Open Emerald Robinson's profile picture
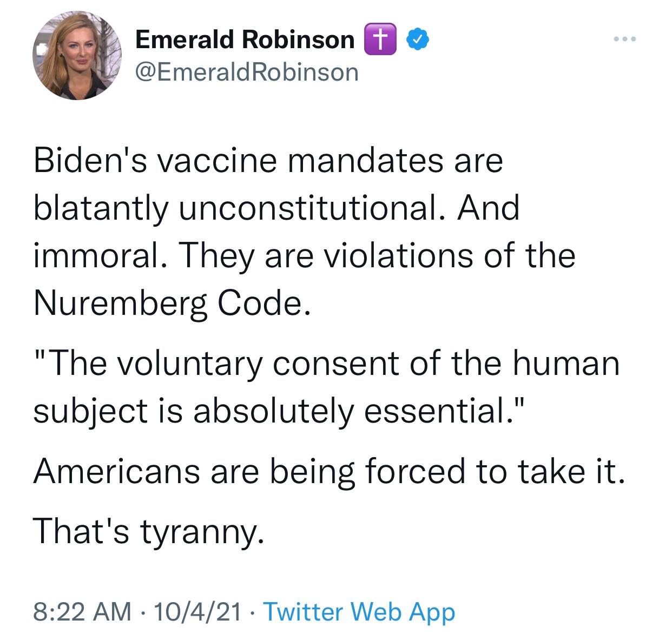The height and width of the screenshot is (640, 672). [77, 56]
